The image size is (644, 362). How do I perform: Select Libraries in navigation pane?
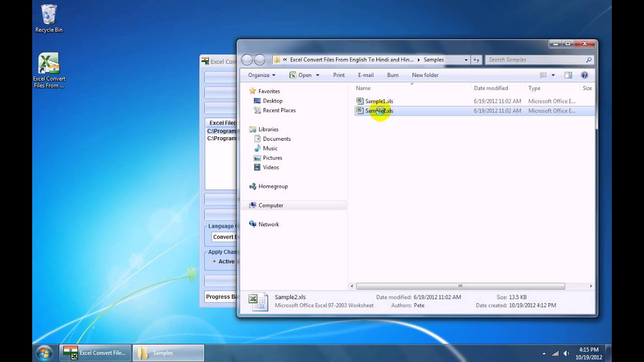(268, 129)
